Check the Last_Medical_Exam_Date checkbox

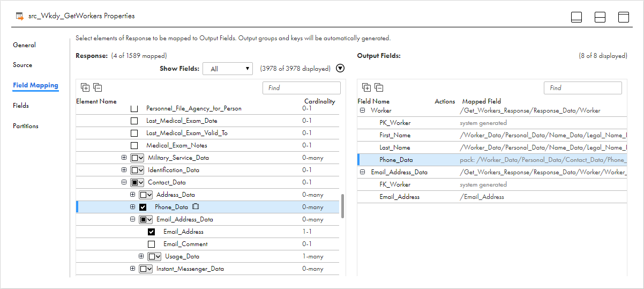coord(134,121)
